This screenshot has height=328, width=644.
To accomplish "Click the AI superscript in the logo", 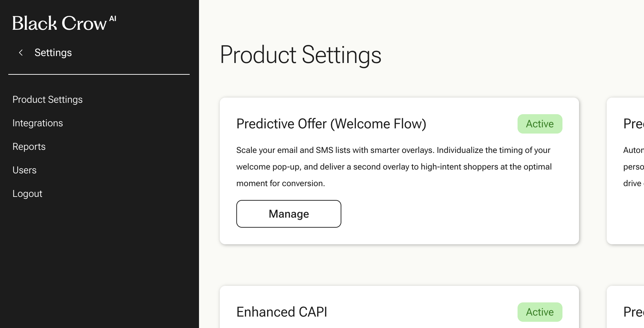I will (x=113, y=19).
